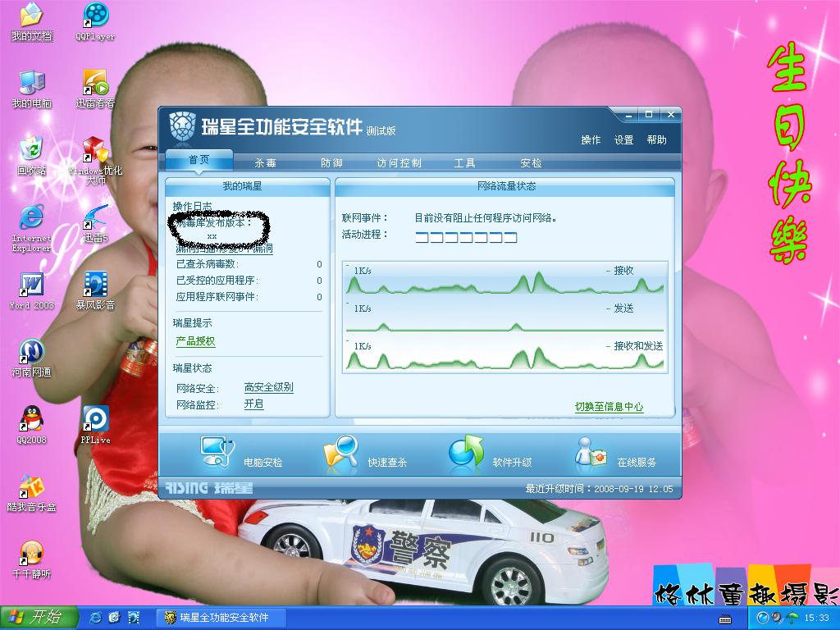
Task: Launch QQ2008 penguin icon
Action: click(32, 425)
